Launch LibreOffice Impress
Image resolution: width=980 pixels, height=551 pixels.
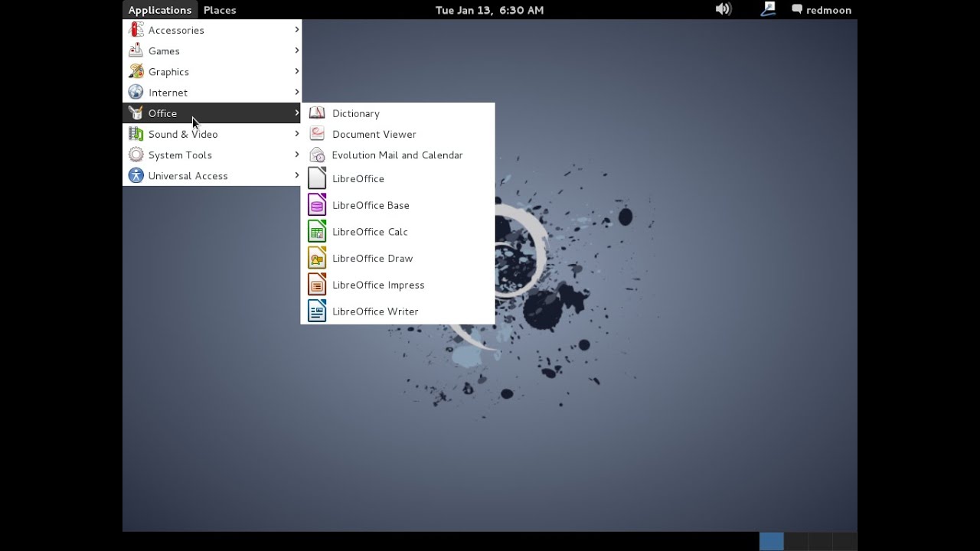pyautogui.click(x=398, y=285)
